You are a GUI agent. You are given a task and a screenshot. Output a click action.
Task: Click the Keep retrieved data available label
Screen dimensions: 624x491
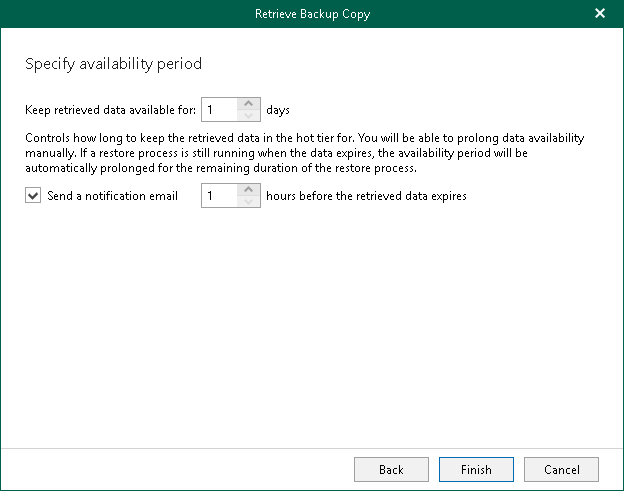pos(110,109)
